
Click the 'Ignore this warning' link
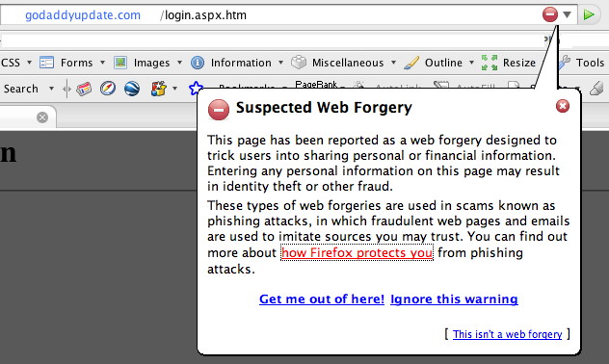pos(454,299)
